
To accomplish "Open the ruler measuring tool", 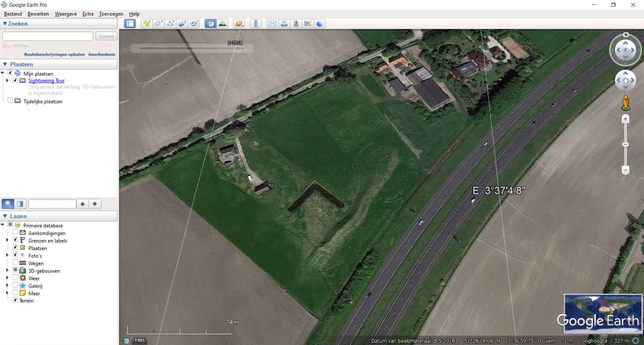I will 256,23.
